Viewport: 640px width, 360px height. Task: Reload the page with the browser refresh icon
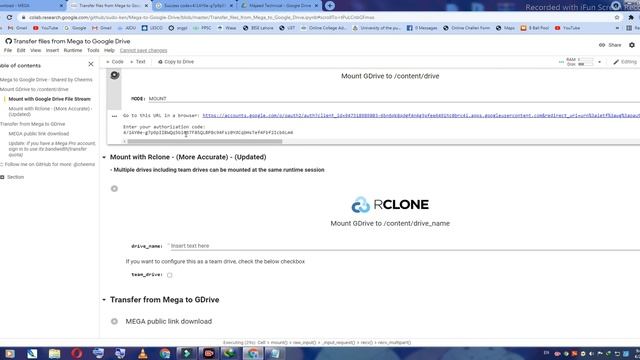(x=9, y=18)
